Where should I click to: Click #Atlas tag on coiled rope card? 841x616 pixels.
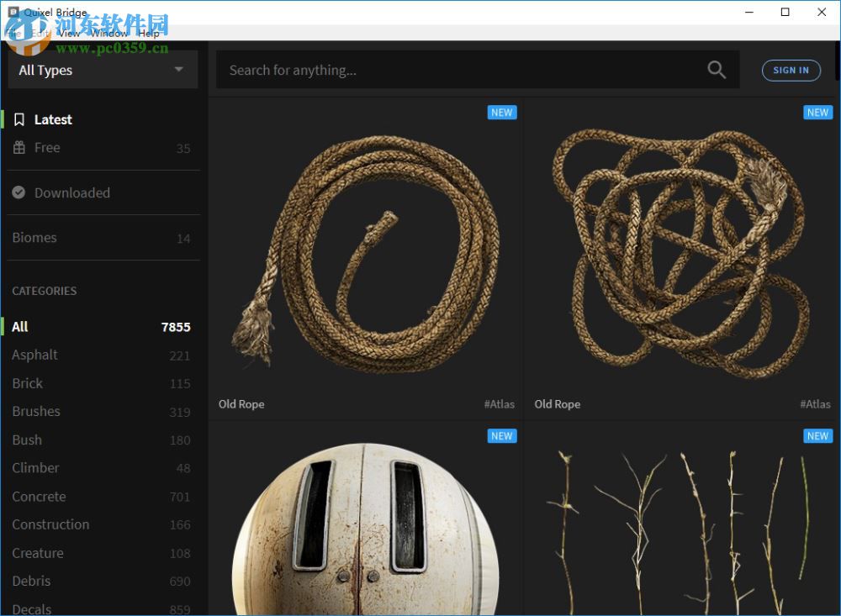499,404
